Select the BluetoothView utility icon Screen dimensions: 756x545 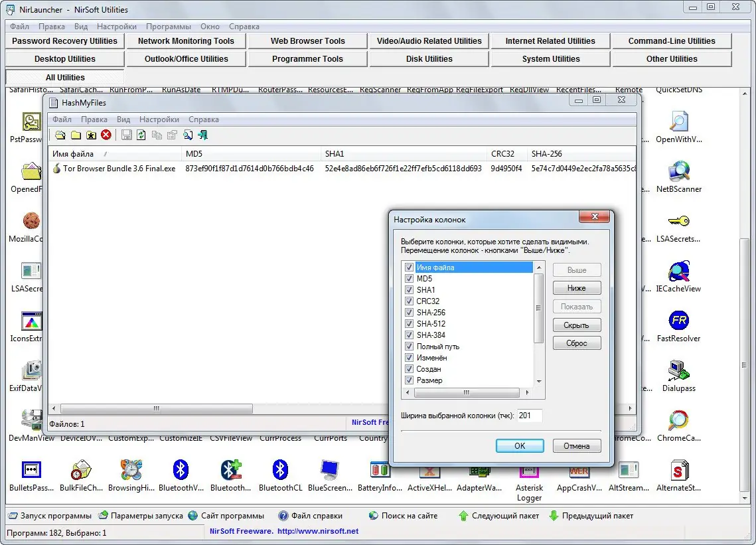click(181, 470)
